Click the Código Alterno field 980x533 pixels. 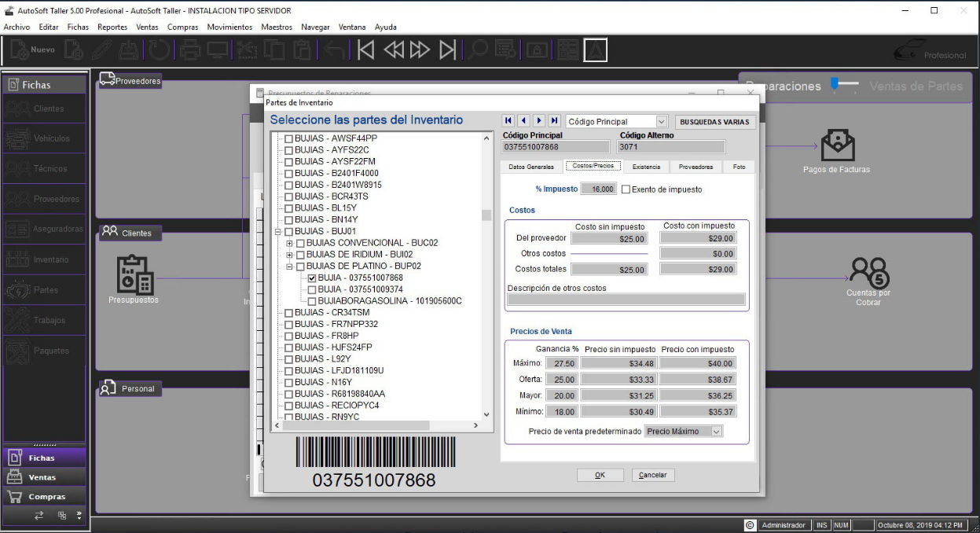click(x=671, y=146)
